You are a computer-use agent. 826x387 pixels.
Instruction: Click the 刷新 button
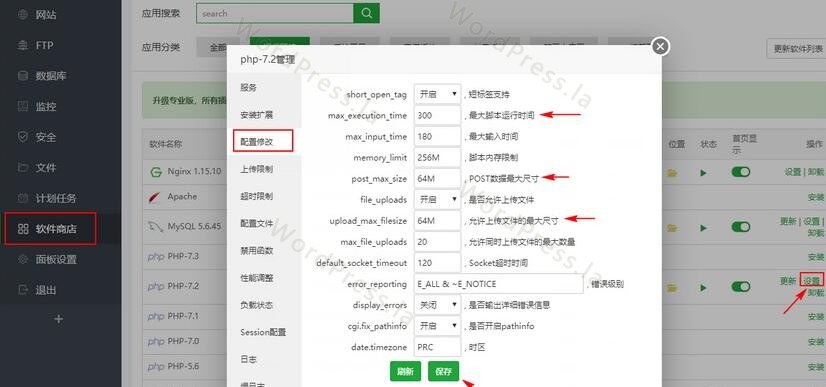click(x=406, y=371)
